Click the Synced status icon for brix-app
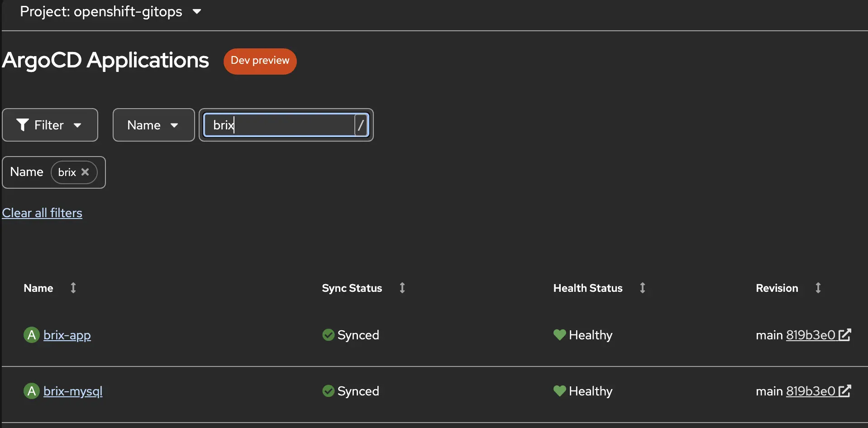 click(329, 335)
